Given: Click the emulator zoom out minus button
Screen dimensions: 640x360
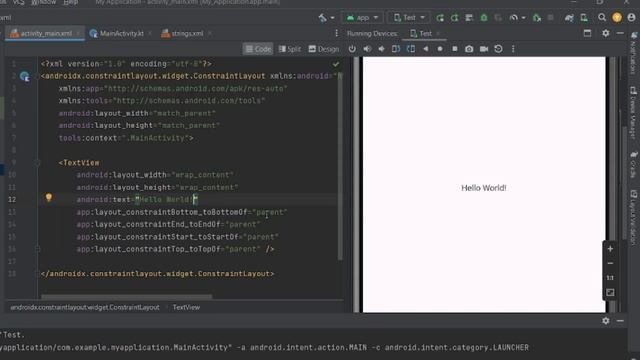Looking at the screenshot, I should click(x=610, y=264).
